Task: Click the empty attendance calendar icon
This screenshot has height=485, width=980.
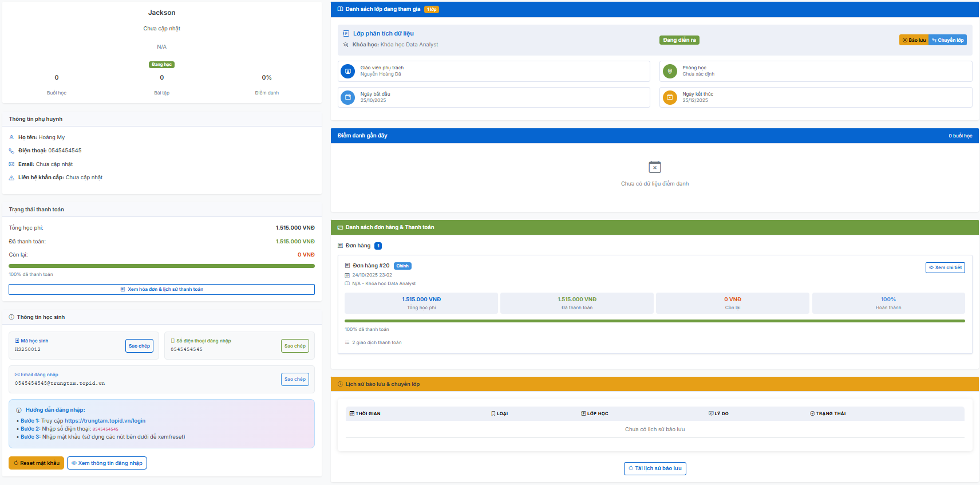Action: point(655,167)
